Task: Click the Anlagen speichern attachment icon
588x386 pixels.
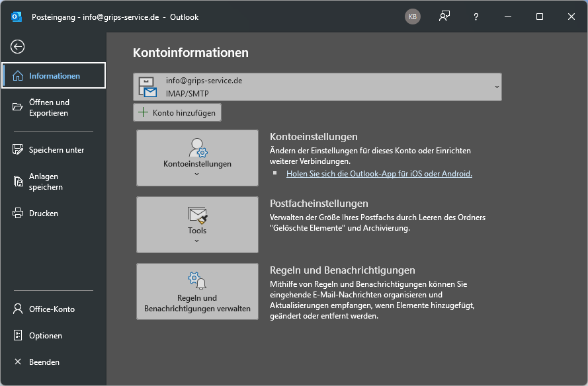Action: click(18, 181)
